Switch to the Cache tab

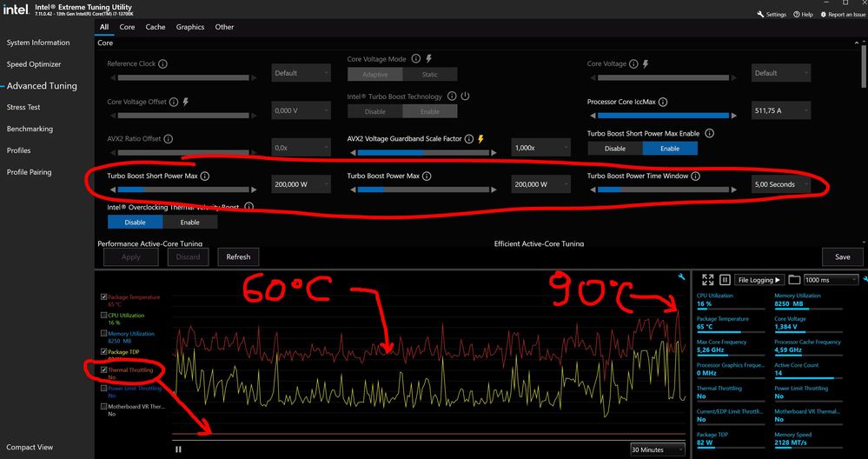point(156,27)
